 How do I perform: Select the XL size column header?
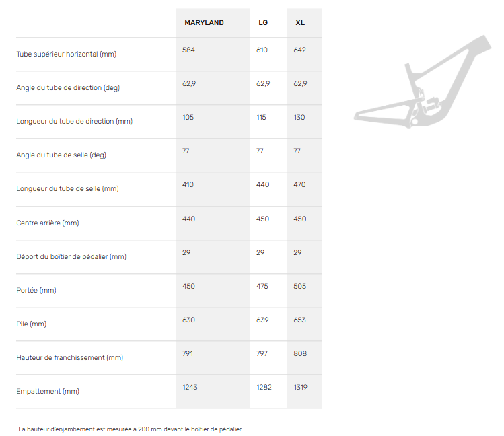tap(300, 23)
